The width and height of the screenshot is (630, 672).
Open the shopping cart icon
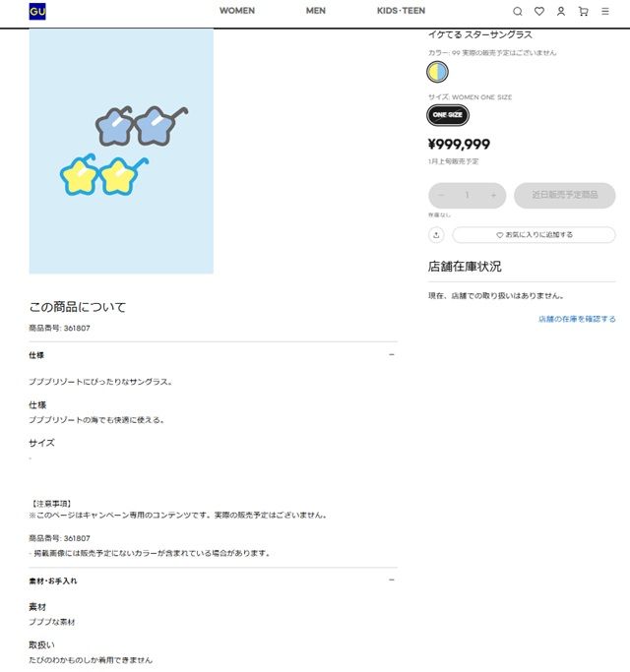(584, 12)
